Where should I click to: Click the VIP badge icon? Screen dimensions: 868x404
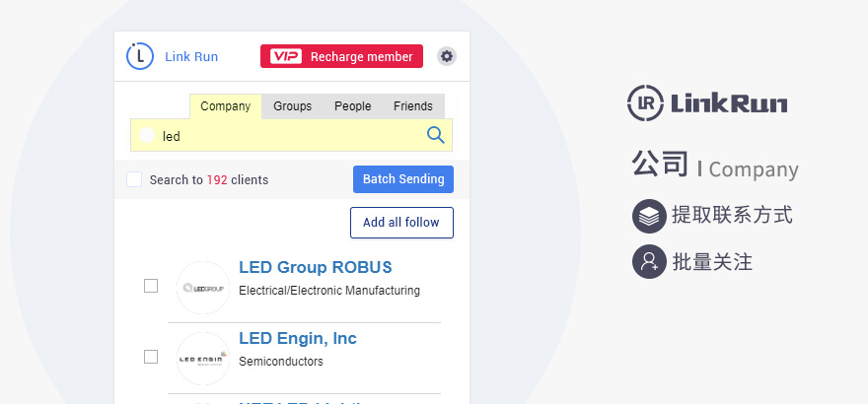point(286,56)
